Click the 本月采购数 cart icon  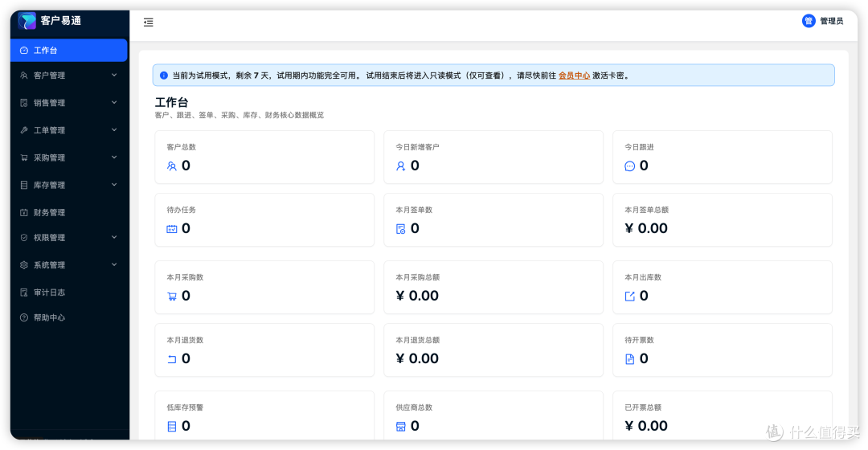[x=172, y=297]
